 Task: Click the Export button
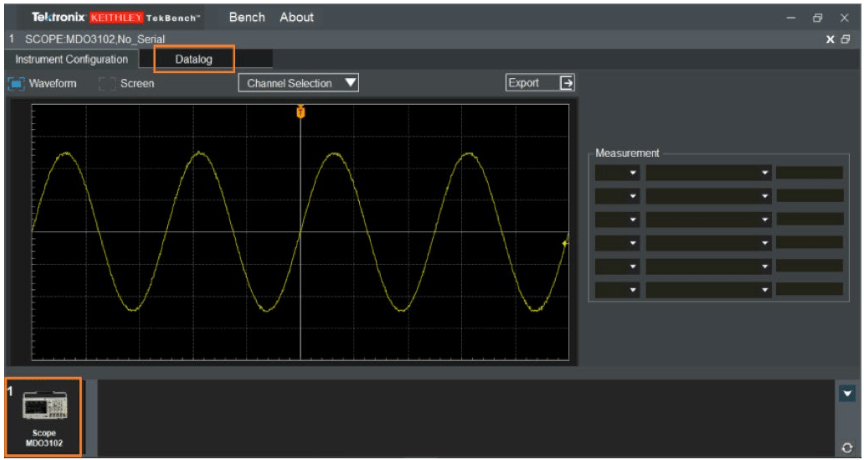(540, 83)
